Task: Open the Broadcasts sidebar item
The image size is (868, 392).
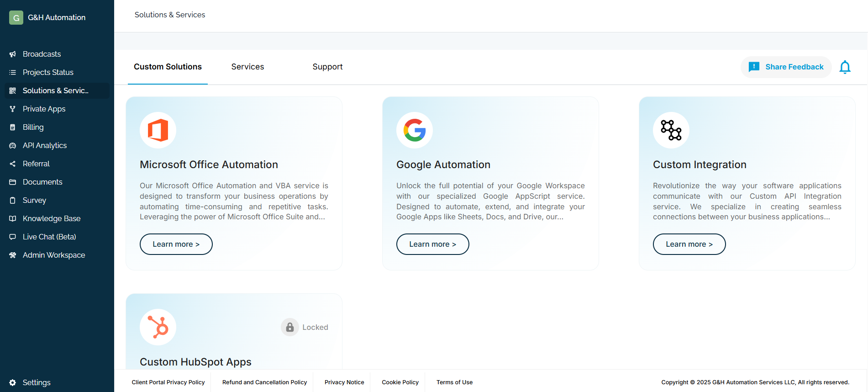Action: click(x=42, y=54)
